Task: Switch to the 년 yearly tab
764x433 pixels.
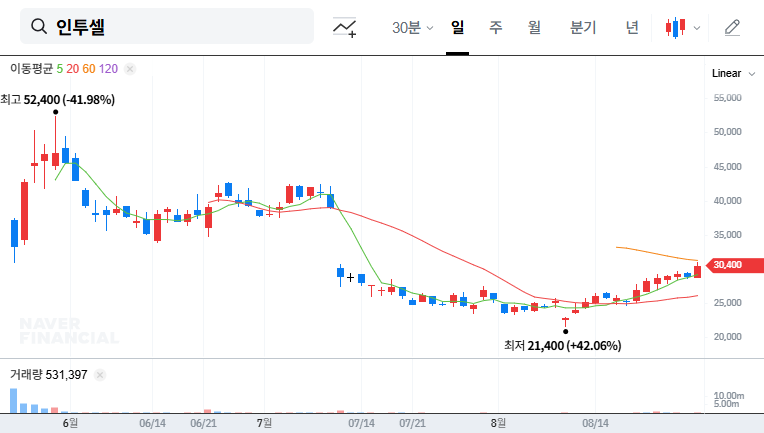Action: pos(632,27)
